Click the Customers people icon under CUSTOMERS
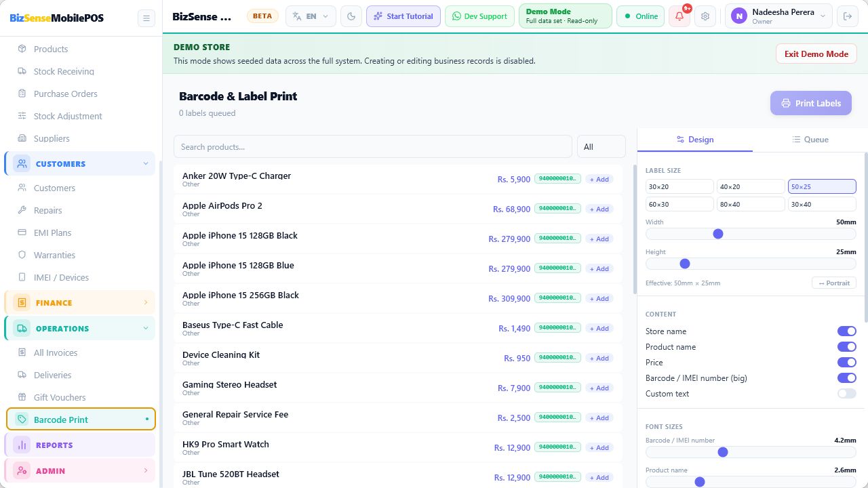868x488 pixels. [x=22, y=188]
